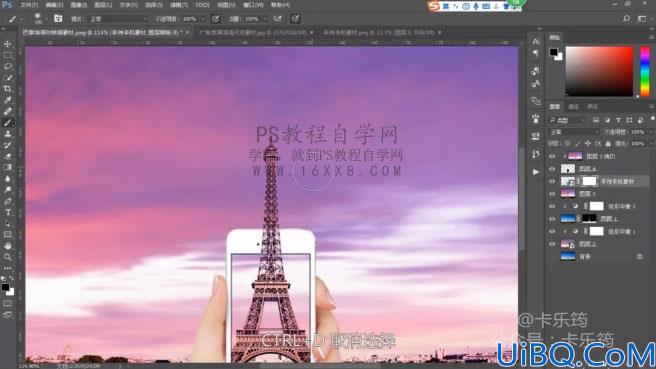Click the Sogou microphone icon
Screen dimensions: 656x369
pos(476,6)
